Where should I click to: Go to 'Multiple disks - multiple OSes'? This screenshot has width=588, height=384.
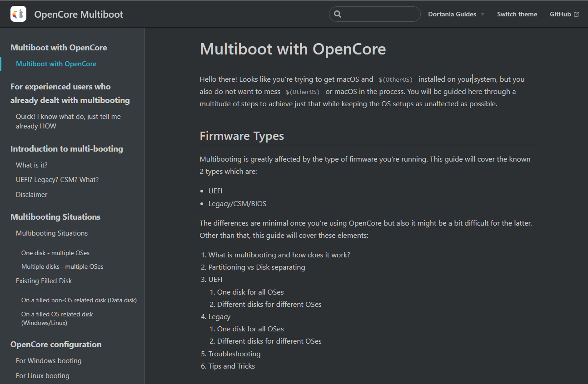click(62, 266)
